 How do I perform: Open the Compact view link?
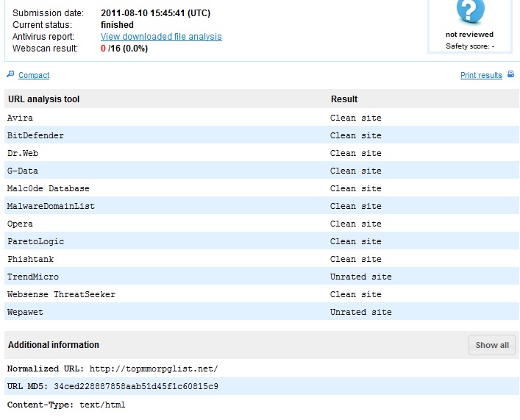tap(34, 75)
